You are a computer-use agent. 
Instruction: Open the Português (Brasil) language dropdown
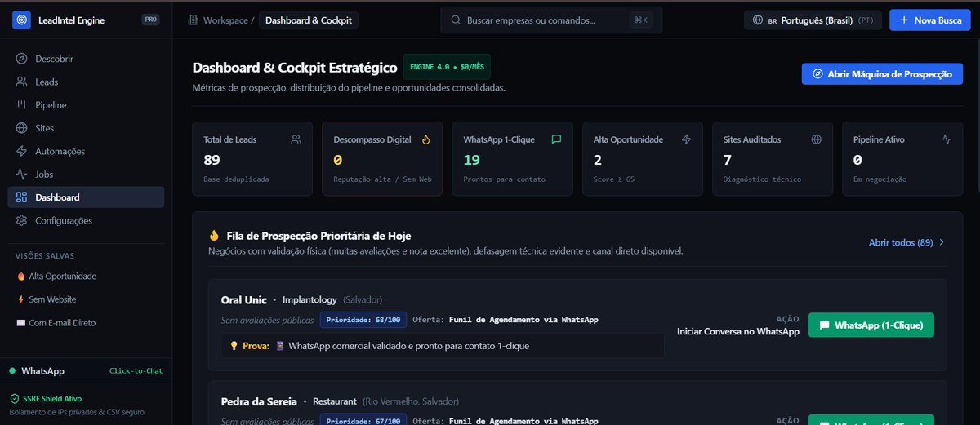click(813, 20)
